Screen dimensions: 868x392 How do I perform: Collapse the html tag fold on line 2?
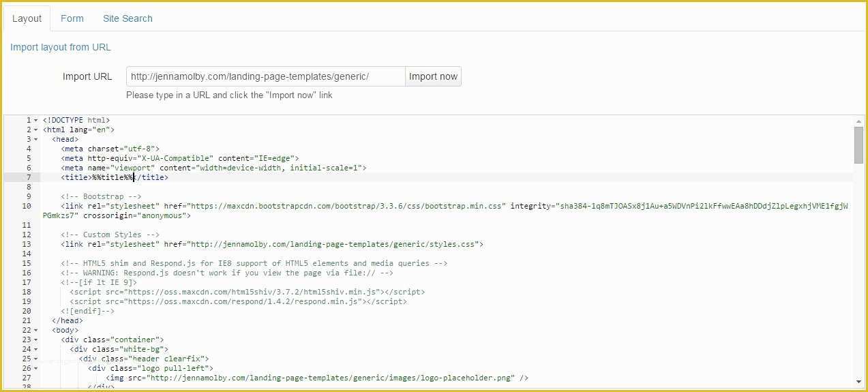(x=36, y=130)
